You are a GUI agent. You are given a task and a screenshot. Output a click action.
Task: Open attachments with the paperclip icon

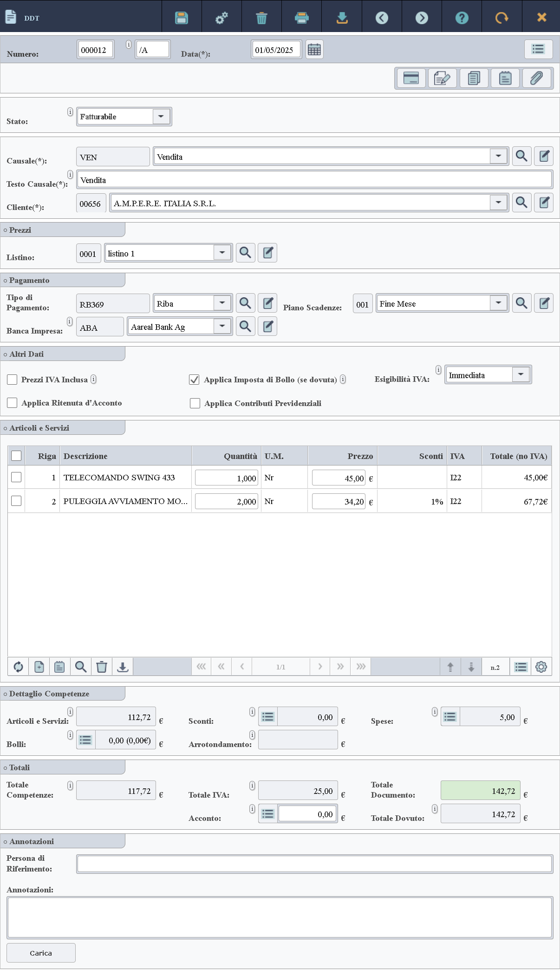(537, 78)
